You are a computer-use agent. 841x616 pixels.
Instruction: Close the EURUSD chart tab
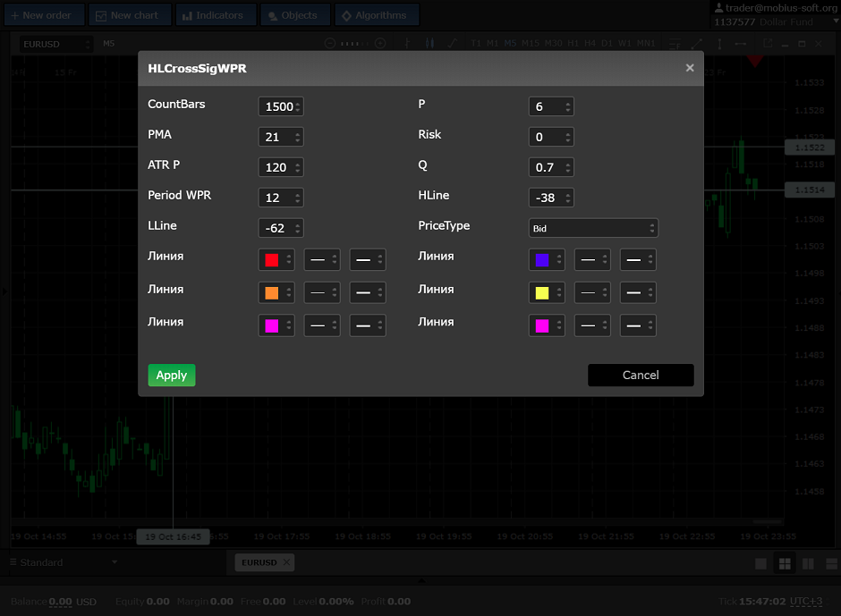(286, 561)
